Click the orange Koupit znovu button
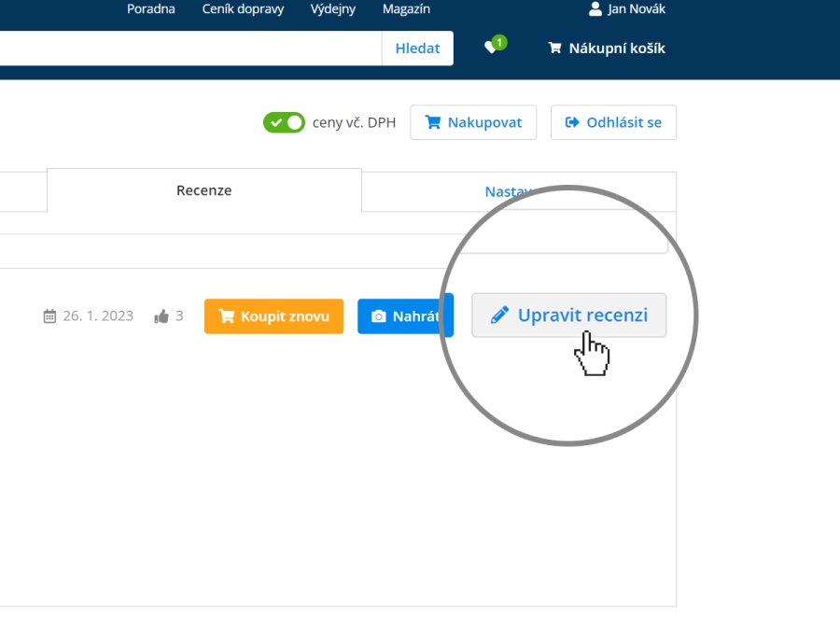The height and width of the screenshot is (630, 840). (273, 316)
